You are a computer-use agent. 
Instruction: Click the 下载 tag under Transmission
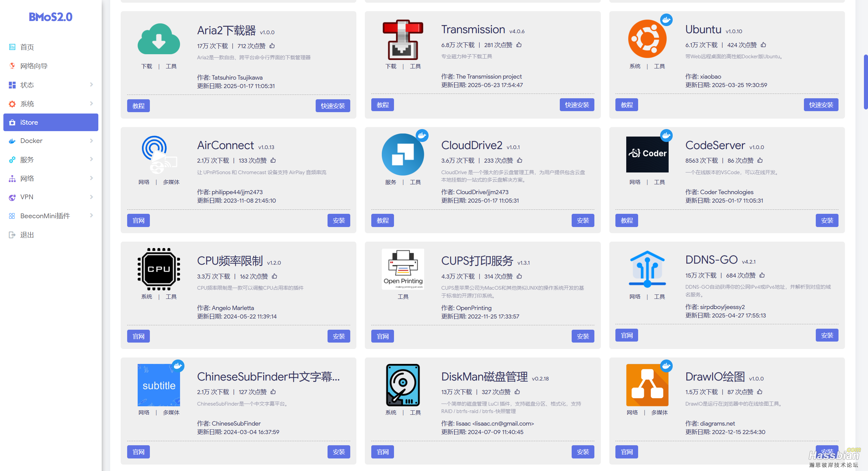(391, 66)
